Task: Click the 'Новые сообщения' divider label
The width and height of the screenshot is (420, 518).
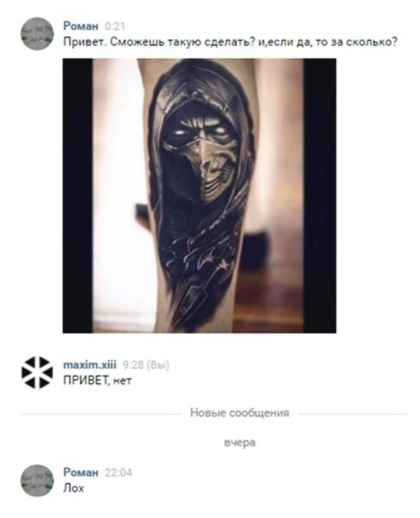Action: pos(240,413)
